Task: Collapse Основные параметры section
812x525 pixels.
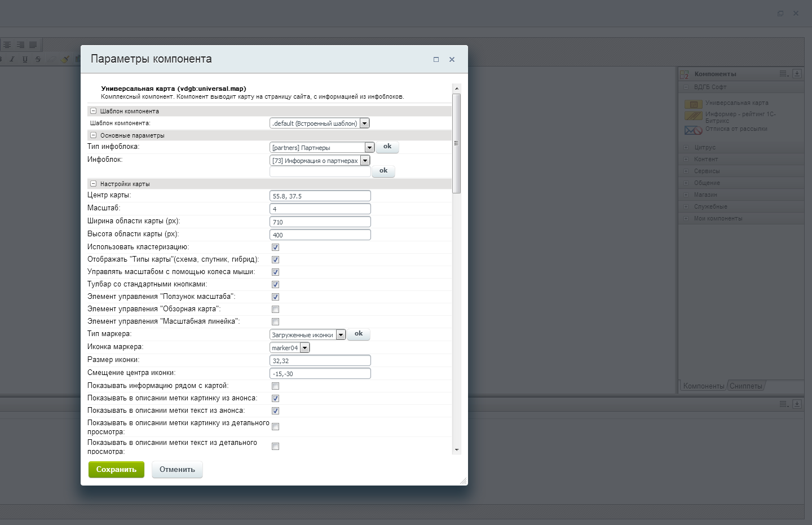Action: (94, 135)
